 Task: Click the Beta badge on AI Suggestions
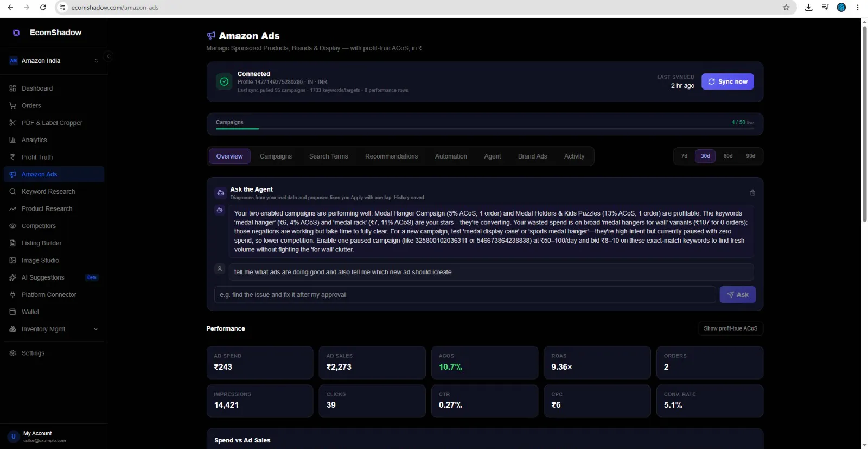point(92,277)
